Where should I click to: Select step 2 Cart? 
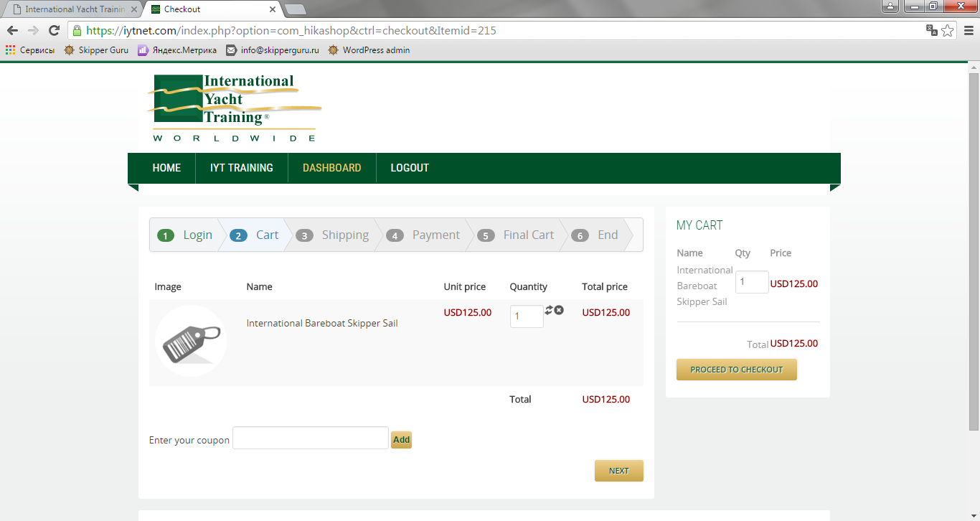click(254, 235)
